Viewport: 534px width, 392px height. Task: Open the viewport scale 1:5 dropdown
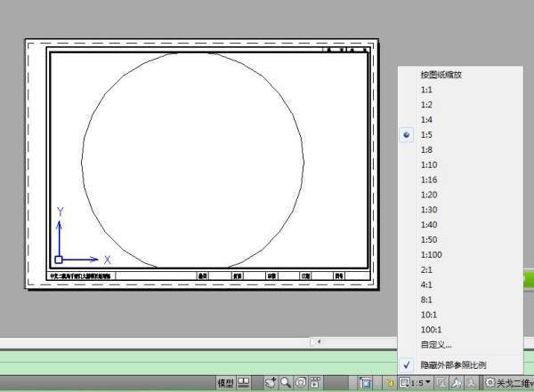[416, 383]
